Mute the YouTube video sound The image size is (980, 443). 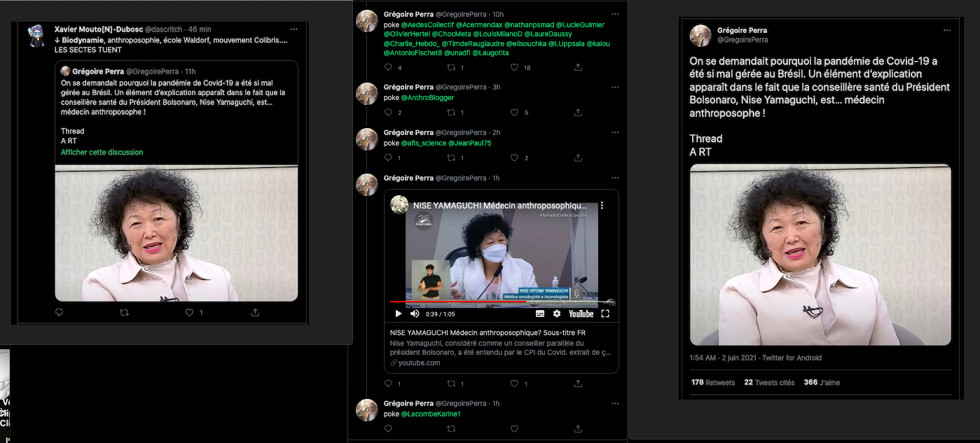[x=415, y=314]
